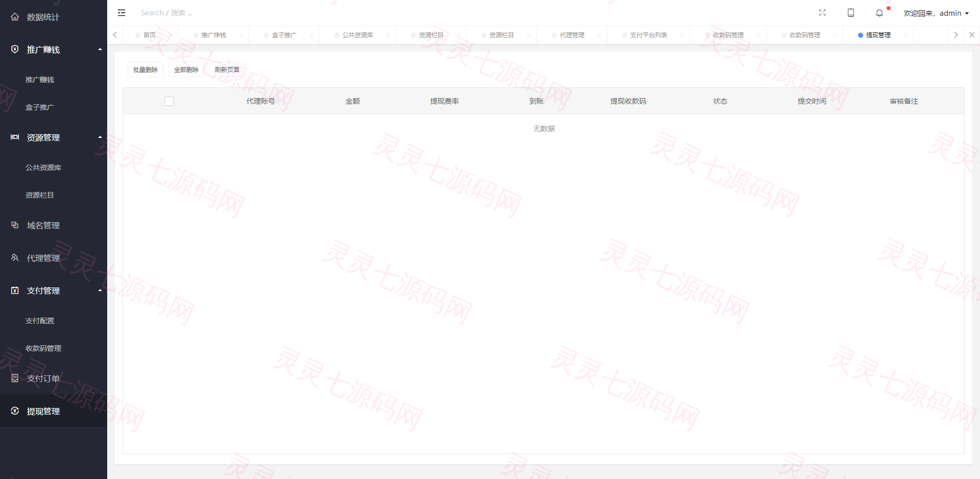Viewport: 980px width, 479px height.
Task: Collapse the 资源管理 submenu arrow
Action: pyautogui.click(x=100, y=137)
